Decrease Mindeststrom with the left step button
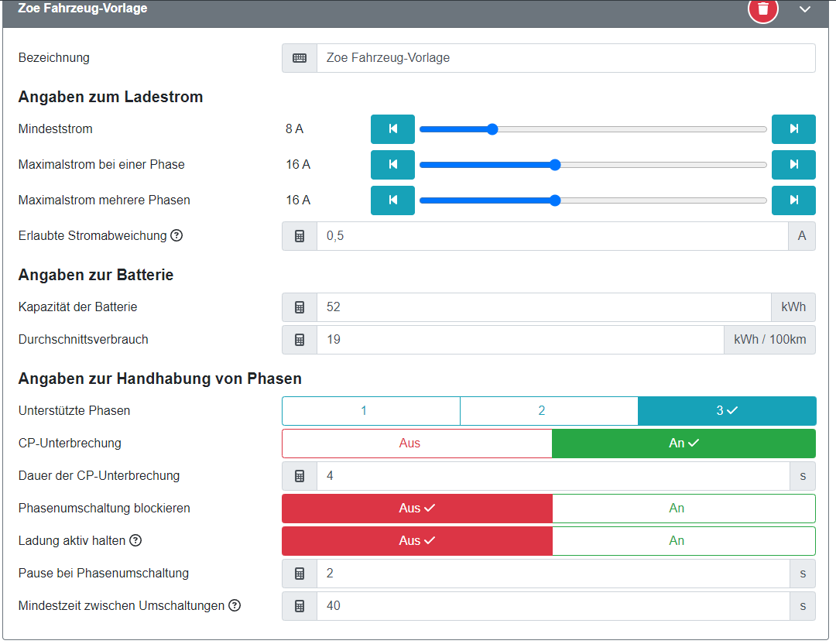Image resolution: width=836 pixels, height=644 pixels. click(392, 129)
